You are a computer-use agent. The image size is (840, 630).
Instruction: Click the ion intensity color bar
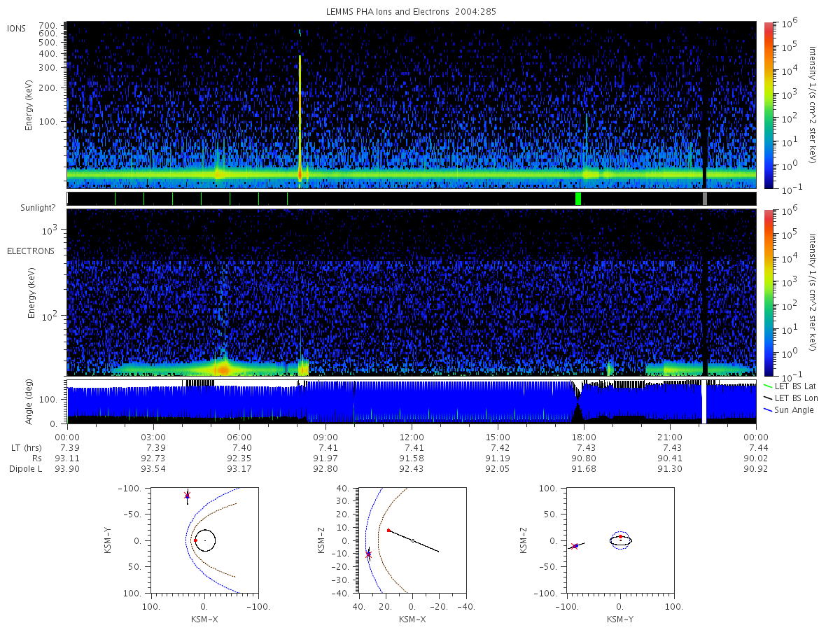[769, 105]
